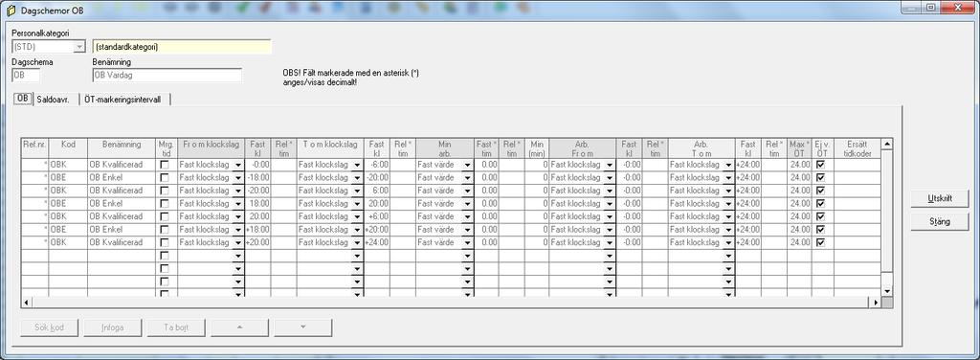
Task: Click the Stäng button
Action: pos(940,222)
